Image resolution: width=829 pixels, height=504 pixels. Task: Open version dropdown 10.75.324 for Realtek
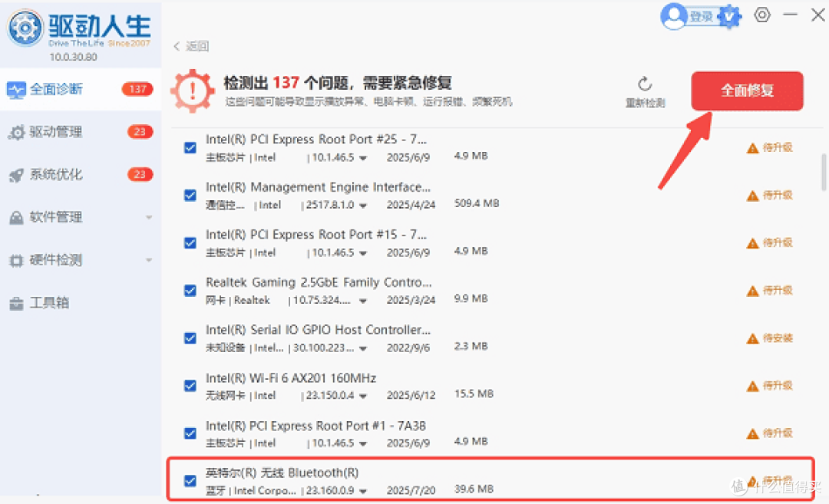pyautogui.click(x=363, y=301)
